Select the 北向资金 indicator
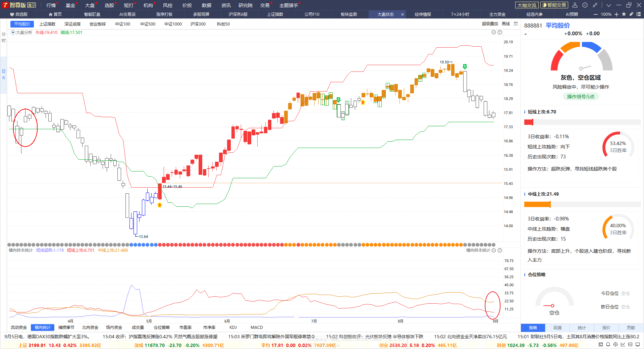644x349 pixels. pos(90,328)
